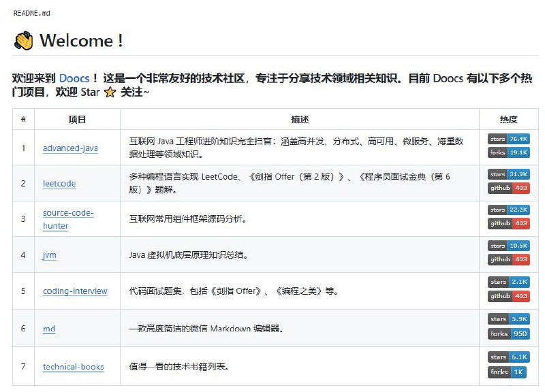
Task: Open the leetcode project link
Action: pos(58,183)
